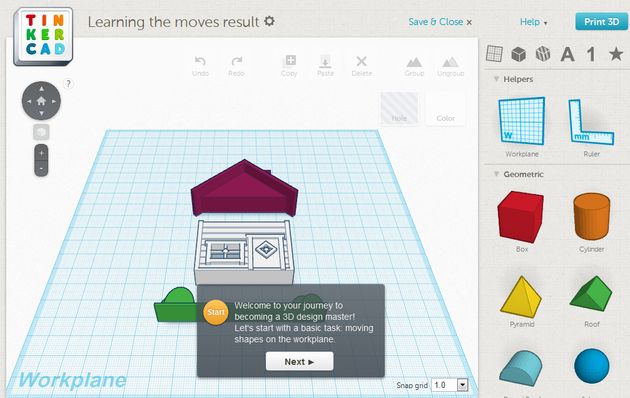Click Save & Close link

(x=440, y=22)
